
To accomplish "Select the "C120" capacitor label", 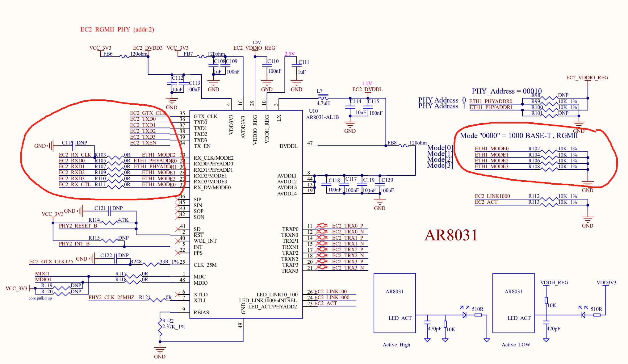I will pos(387,180).
